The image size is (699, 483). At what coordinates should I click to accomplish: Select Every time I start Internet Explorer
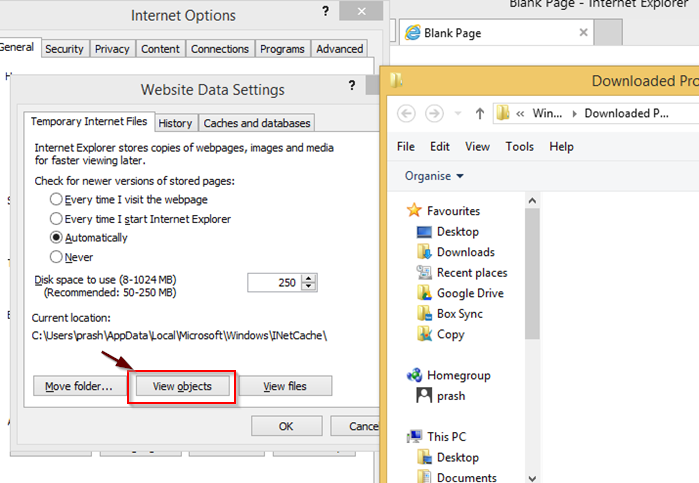56,219
